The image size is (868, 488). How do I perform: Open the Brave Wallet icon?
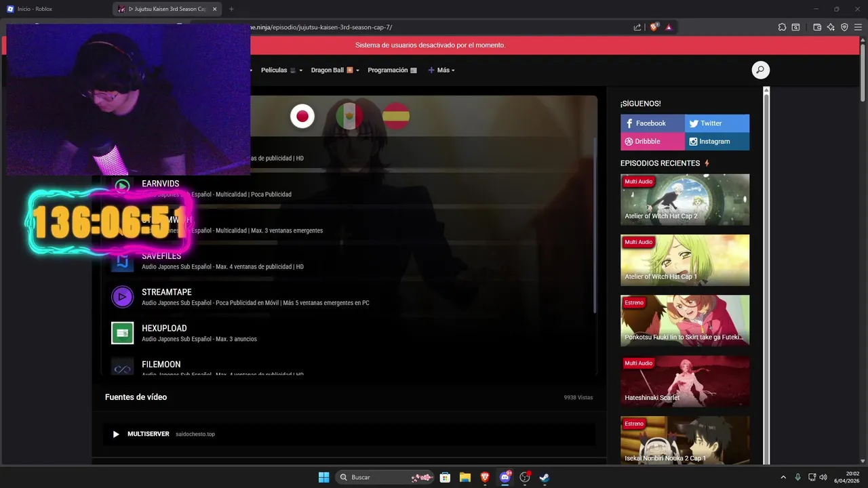[817, 27]
